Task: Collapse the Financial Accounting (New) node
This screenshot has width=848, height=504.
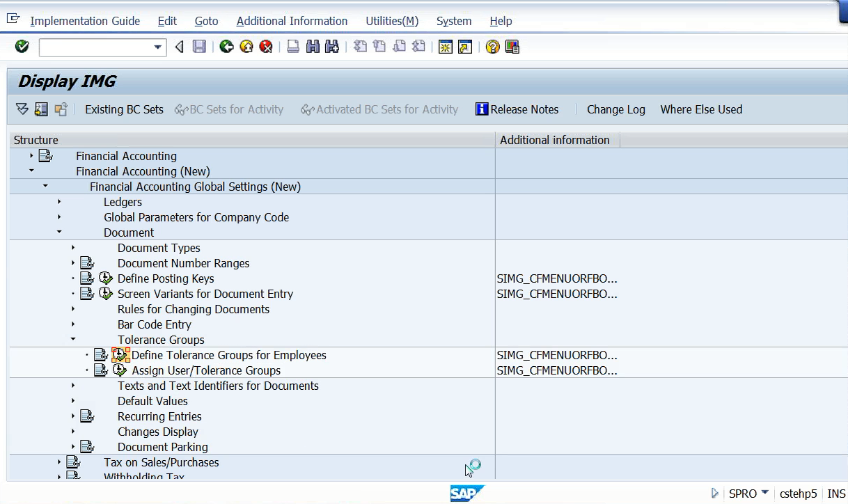Action: pos(31,171)
